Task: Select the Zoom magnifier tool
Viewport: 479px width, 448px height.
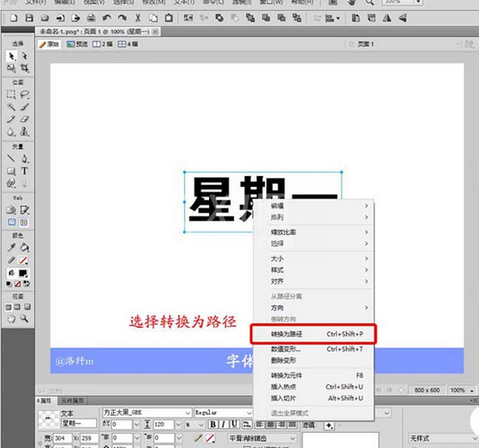Action: tap(24, 319)
